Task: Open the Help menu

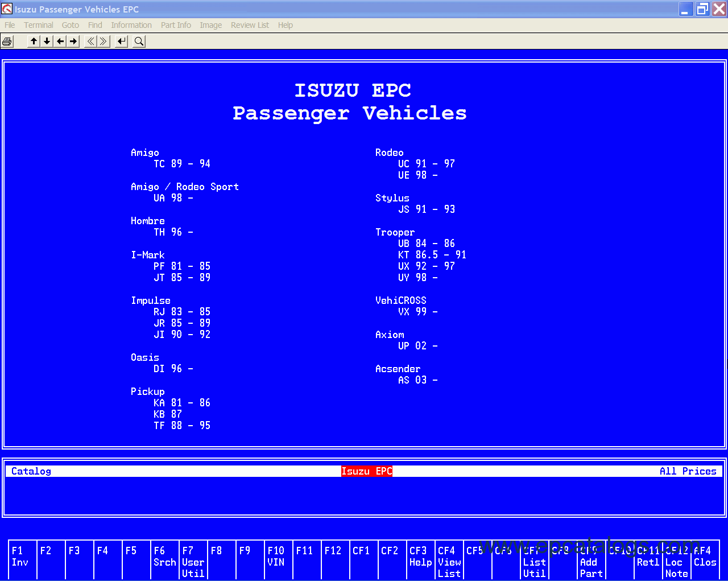Action: pyautogui.click(x=286, y=25)
